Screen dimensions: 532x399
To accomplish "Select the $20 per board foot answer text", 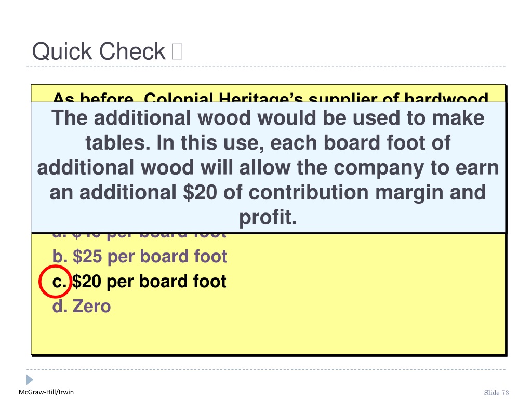I will [149, 282].
